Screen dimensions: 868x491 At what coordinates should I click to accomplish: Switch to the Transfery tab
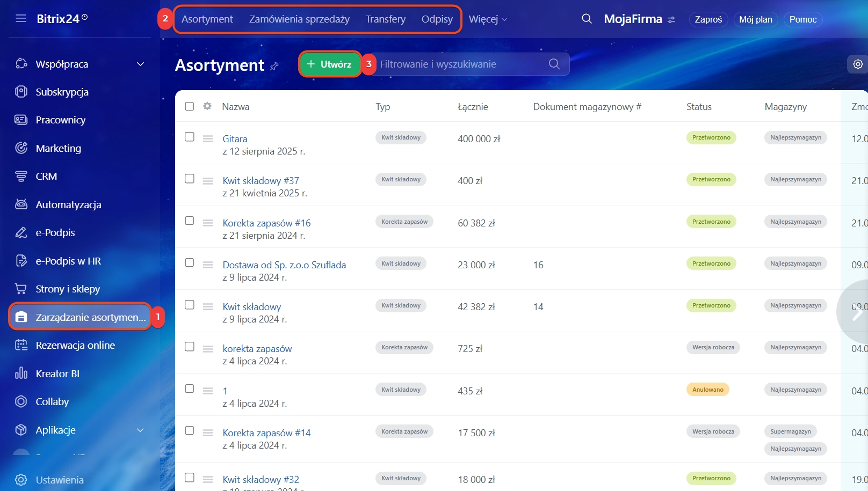(x=385, y=19)
